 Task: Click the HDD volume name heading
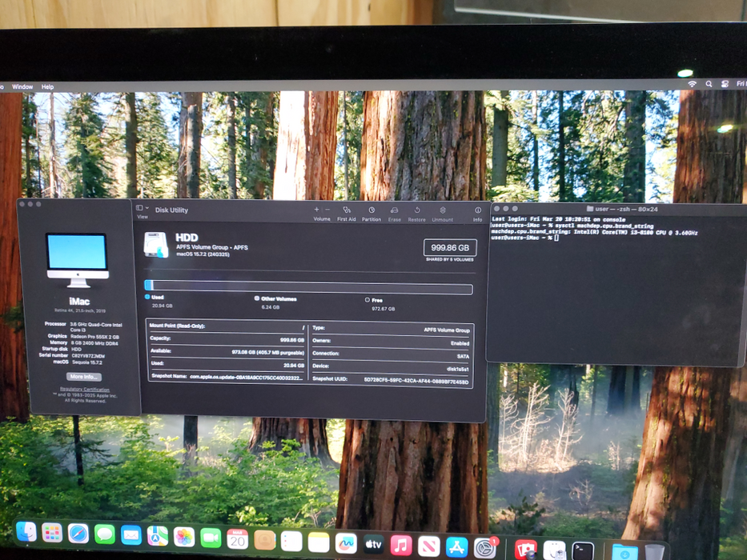point(187,237)
